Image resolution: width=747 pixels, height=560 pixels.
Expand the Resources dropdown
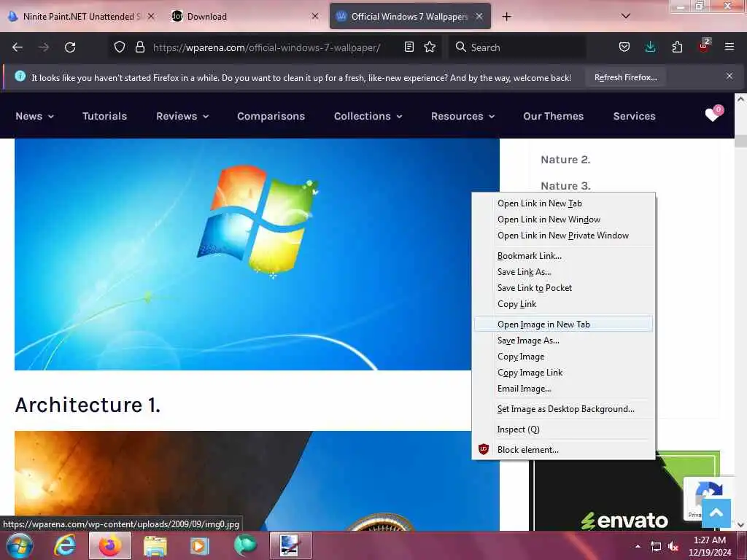(462, 116)
